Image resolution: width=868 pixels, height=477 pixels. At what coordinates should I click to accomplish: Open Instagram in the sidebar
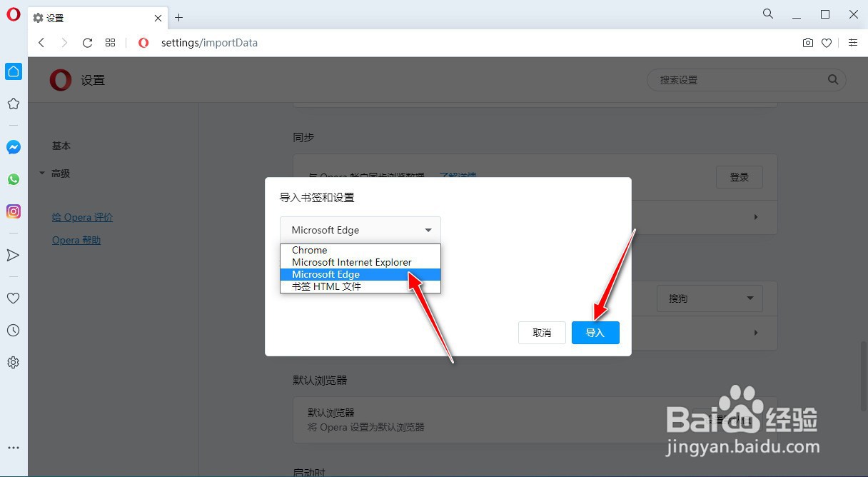pos(14,211)
